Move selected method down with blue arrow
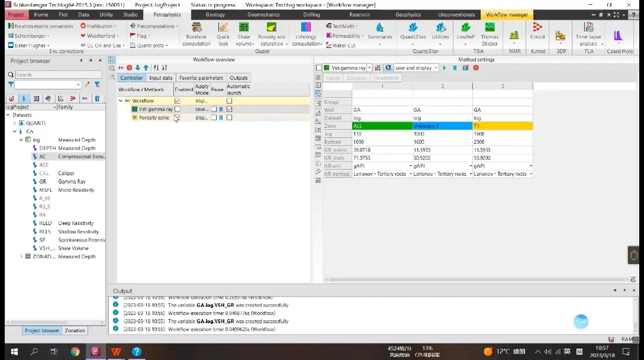The width and height of the screenshot is (644, 360). (137, 68)
